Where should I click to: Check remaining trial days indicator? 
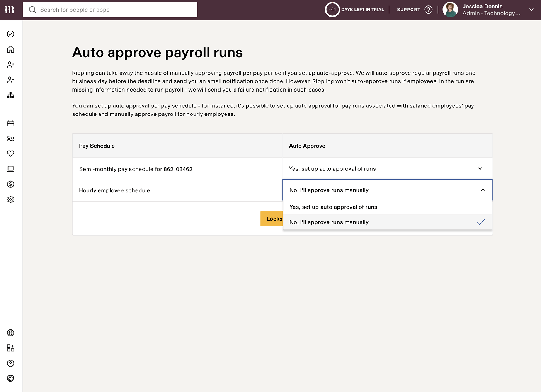pos(332,9)
